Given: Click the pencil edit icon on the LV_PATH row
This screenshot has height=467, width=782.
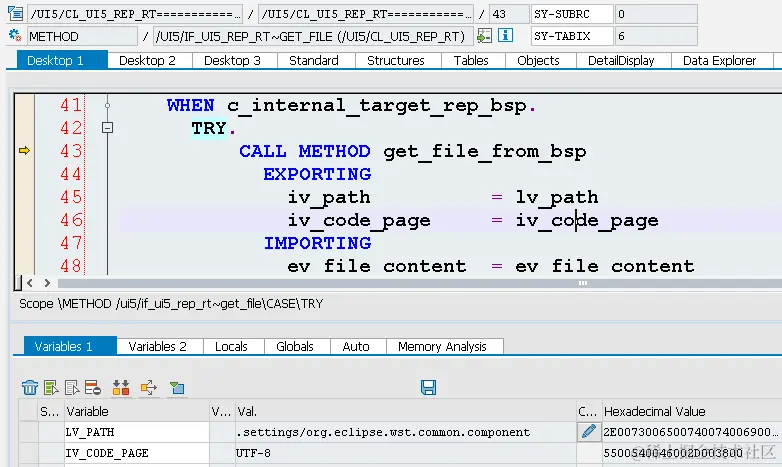Looking at the screenshot, I should tap(588, 432).
